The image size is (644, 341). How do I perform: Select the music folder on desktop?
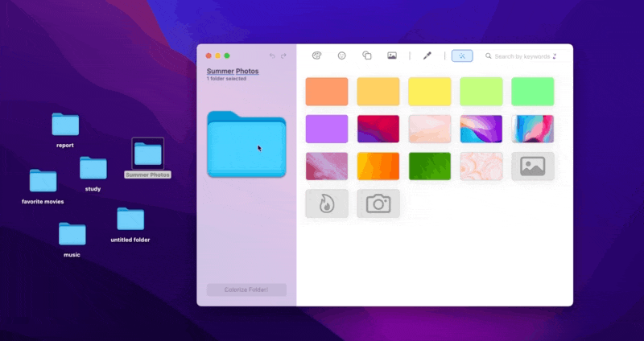72,234
